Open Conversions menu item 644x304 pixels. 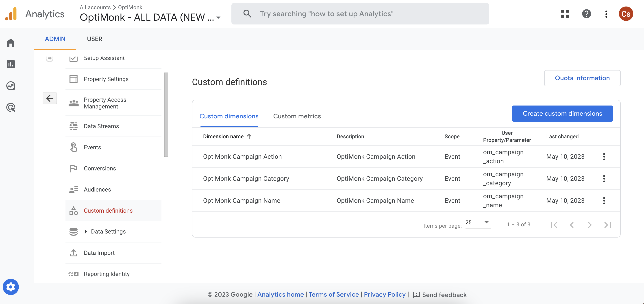tap(113, 168)
